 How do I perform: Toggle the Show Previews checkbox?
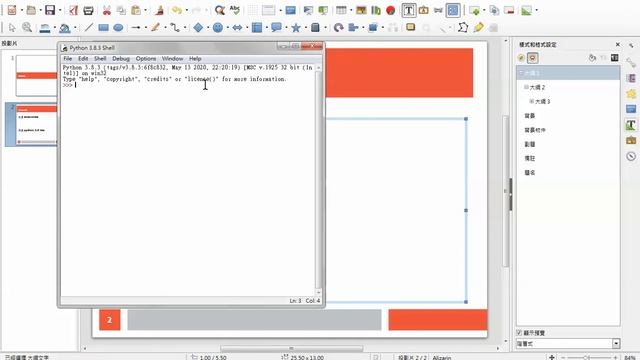(519, 333)
